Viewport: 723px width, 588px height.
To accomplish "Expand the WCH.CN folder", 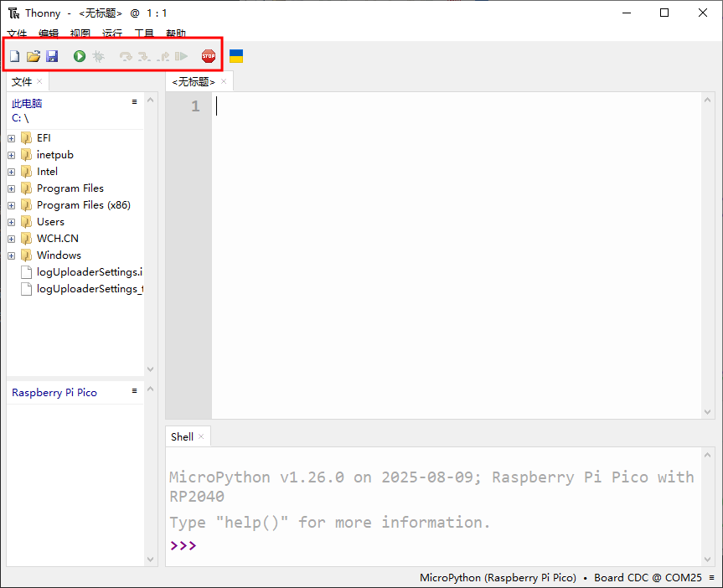I will (x=12, y=239).
